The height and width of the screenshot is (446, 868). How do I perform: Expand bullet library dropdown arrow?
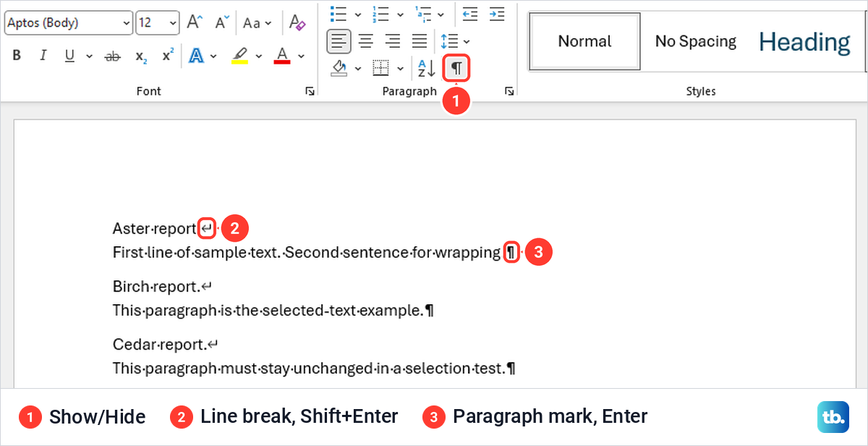357,13
